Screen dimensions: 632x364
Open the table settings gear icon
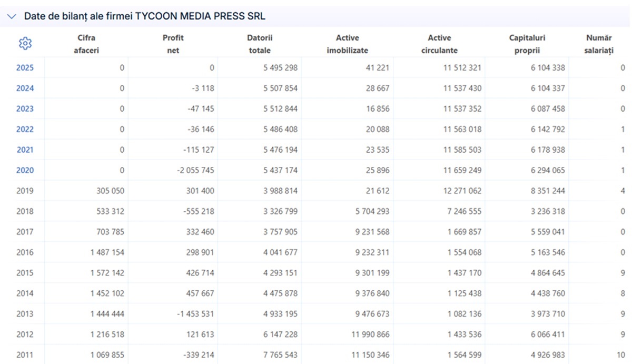[25, 44]
